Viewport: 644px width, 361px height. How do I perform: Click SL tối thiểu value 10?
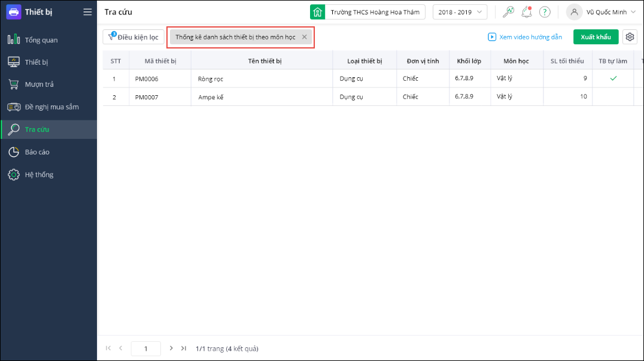583,96
